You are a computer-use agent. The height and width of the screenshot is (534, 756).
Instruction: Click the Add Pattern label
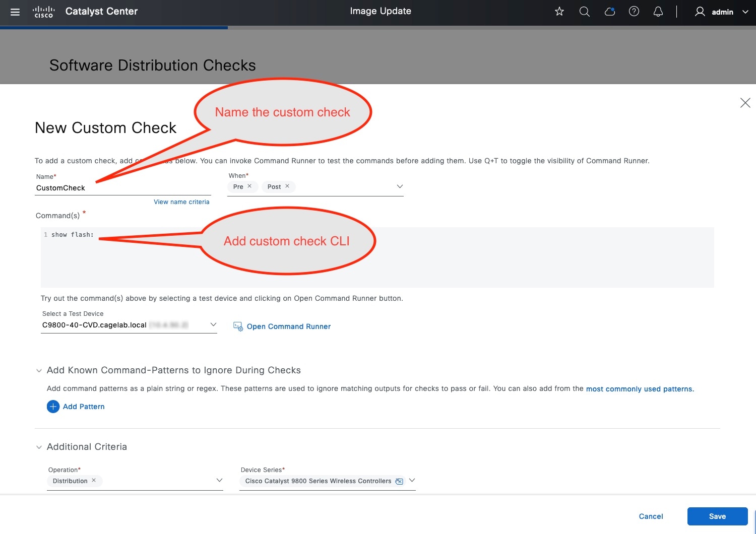click(84, 407)
